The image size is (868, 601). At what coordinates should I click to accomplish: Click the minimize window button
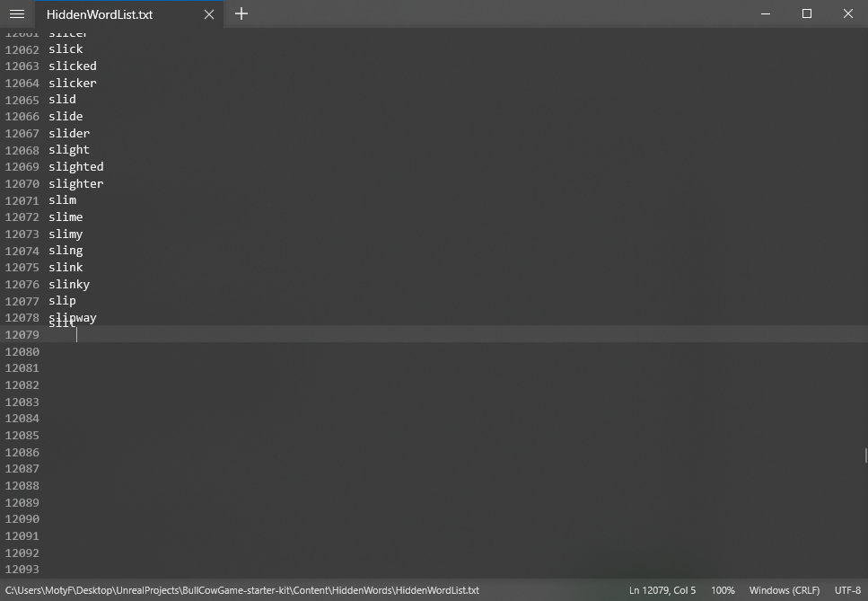[765, 14]
